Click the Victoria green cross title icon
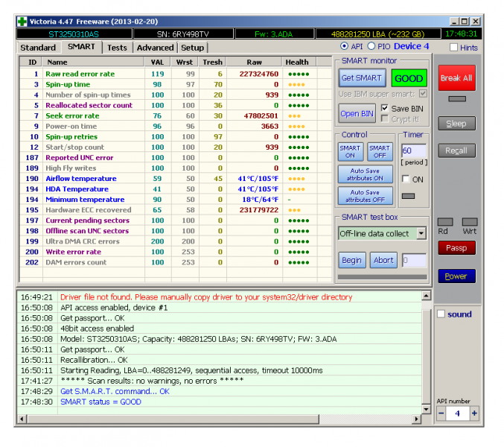 click(22, 22)
